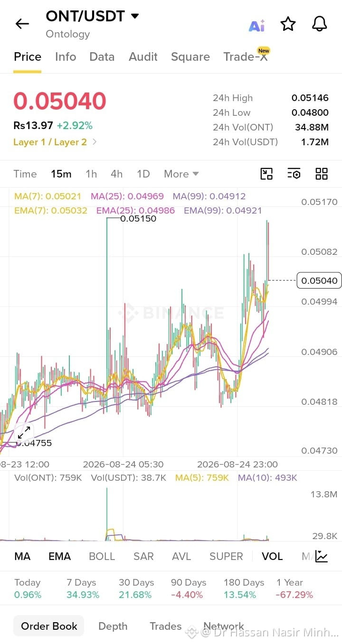Viewport: 342px width, 644px height.
Task: Go back with the arrow icon
Action: [22, 24]
